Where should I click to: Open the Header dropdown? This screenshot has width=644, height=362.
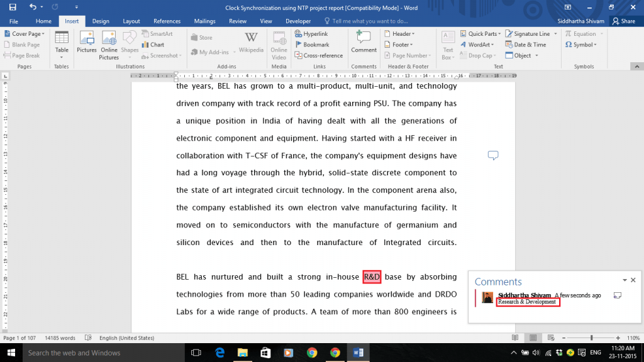click(x=400, y=33)
